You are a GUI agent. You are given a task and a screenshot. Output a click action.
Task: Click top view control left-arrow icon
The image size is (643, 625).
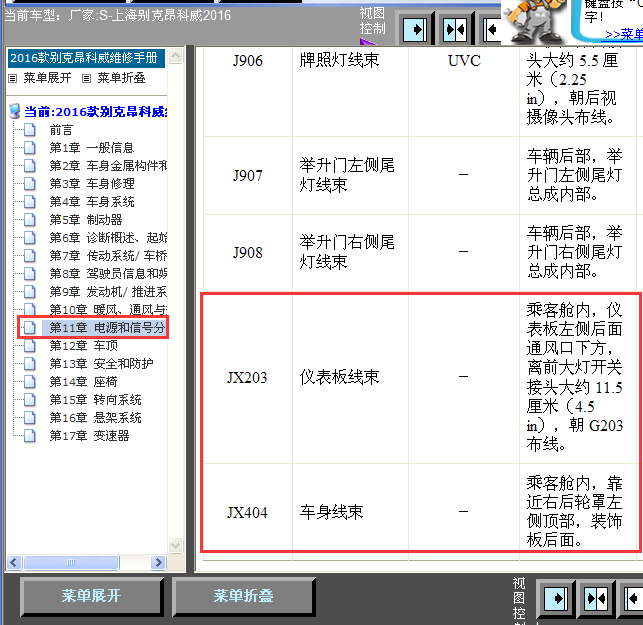[492, 30]
